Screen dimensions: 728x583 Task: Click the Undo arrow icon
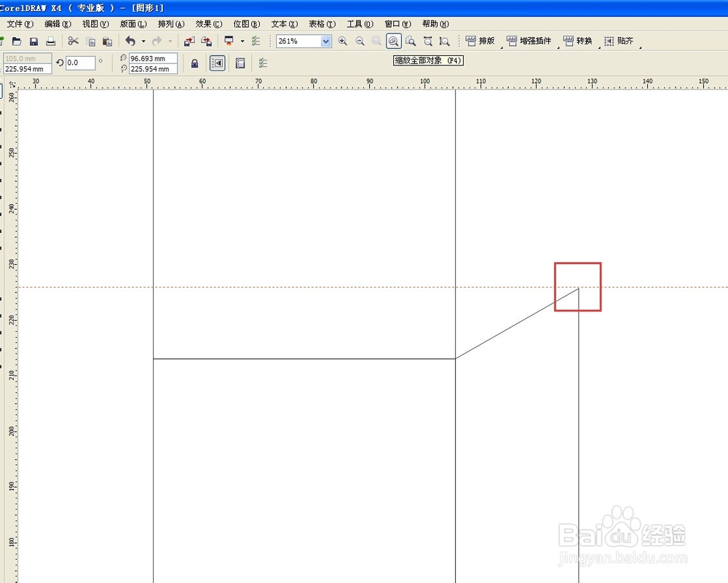click(x=130, y=41)
